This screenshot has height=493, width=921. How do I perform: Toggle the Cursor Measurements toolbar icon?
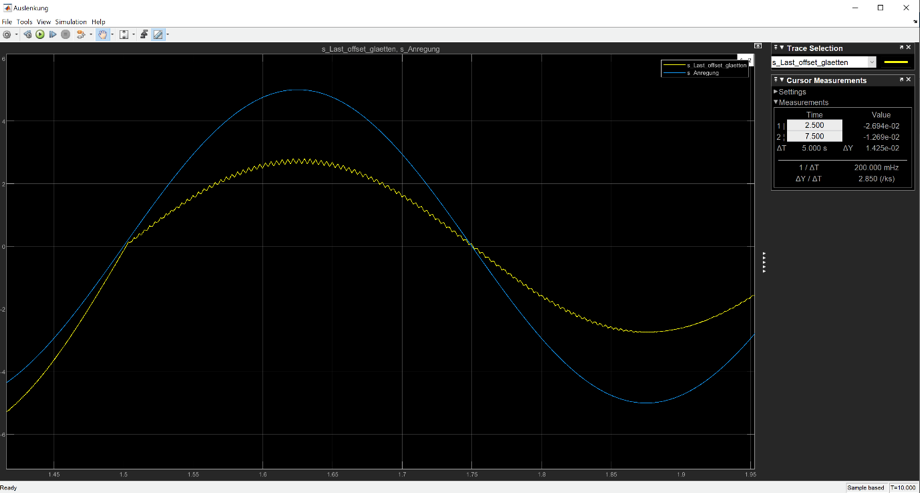[158, 34]
